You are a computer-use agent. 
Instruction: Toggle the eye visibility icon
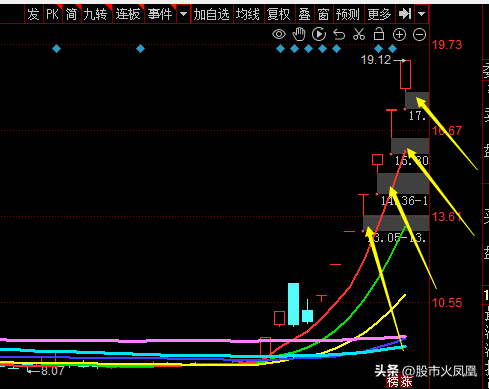[279, 34]
